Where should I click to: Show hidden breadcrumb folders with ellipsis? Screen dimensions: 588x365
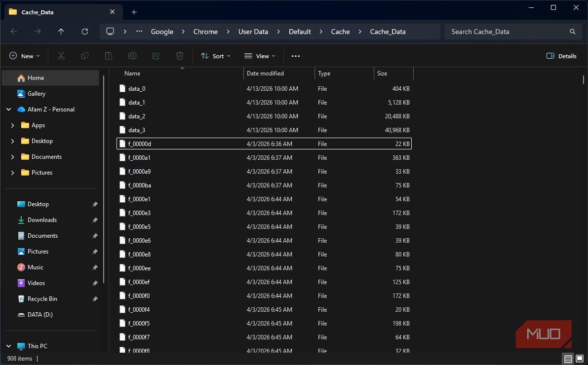pyautogui.click(x=139, y=32)
